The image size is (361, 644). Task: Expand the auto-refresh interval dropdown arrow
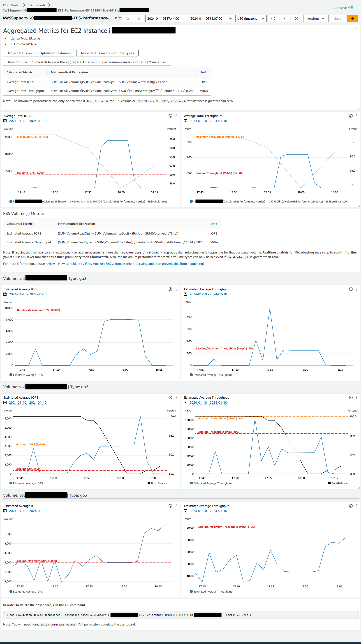pos(284,18)
